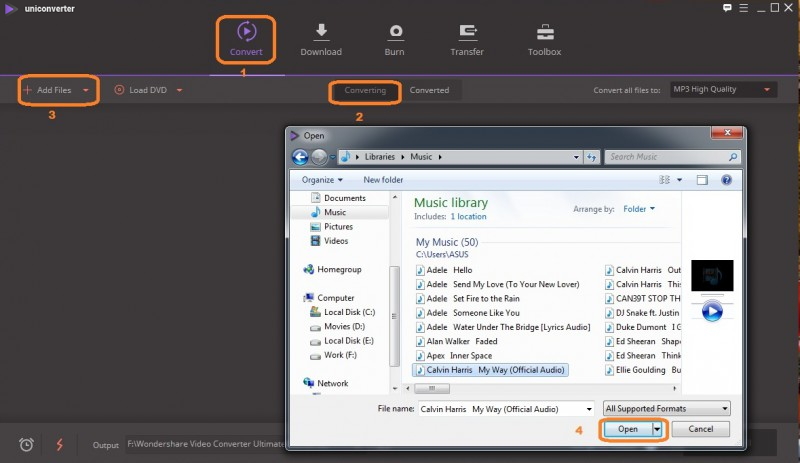The image size is (800, 463).
Task: Click the output folder path field
Action: (x=205, y=444)
